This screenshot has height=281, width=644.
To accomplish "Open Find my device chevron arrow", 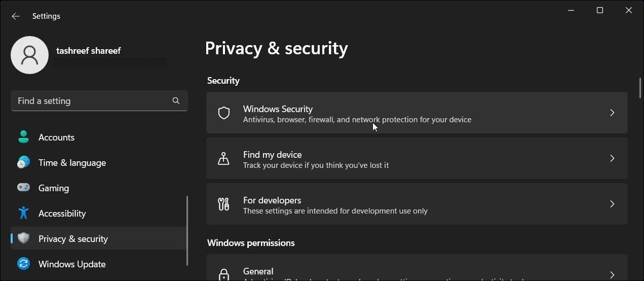I will (612, 158).
